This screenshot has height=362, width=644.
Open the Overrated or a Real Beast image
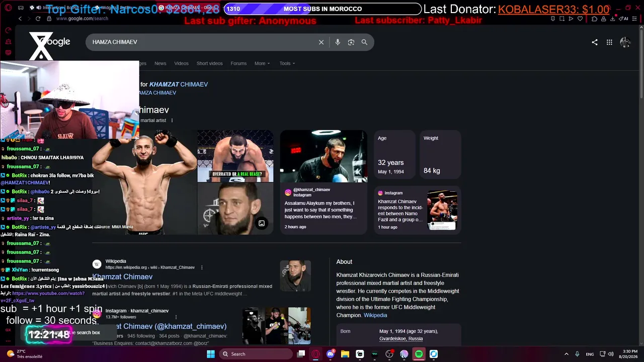[x=235, y=156]
